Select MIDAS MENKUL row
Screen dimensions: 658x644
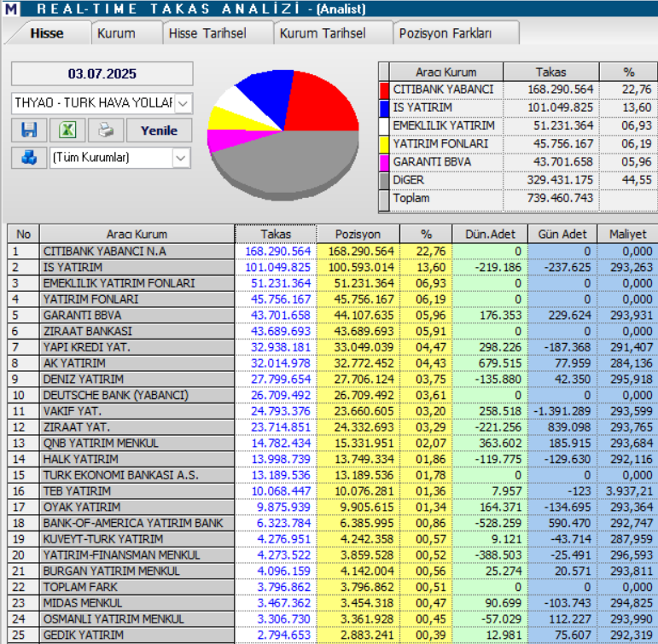tap(333, 602)
